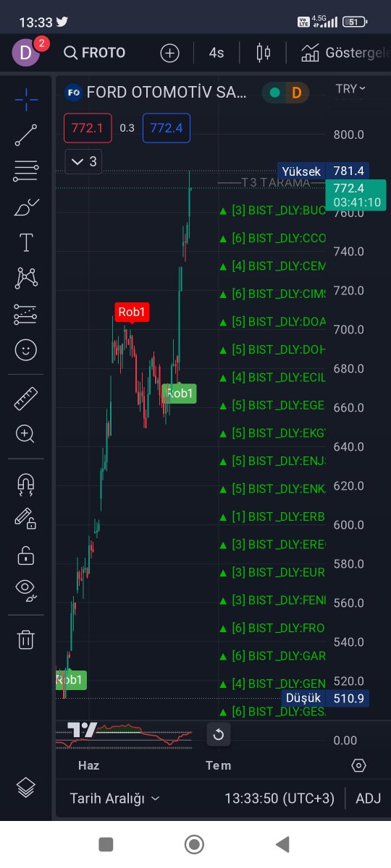Click the green market status dot
This screenshot has width=391, height=868.
click(274, 92)
